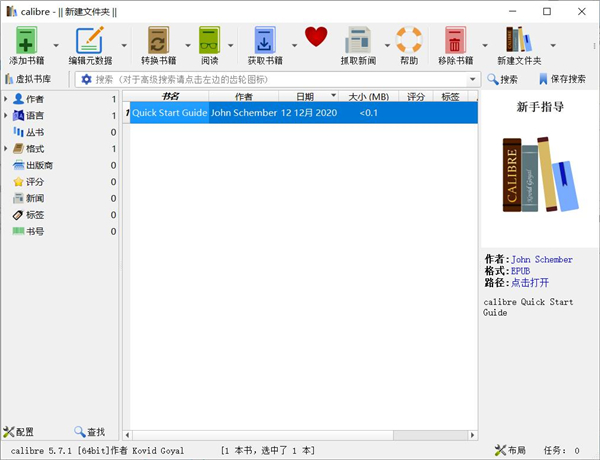Click the search input field
This screenshot has height=460, width=600.
280,79
